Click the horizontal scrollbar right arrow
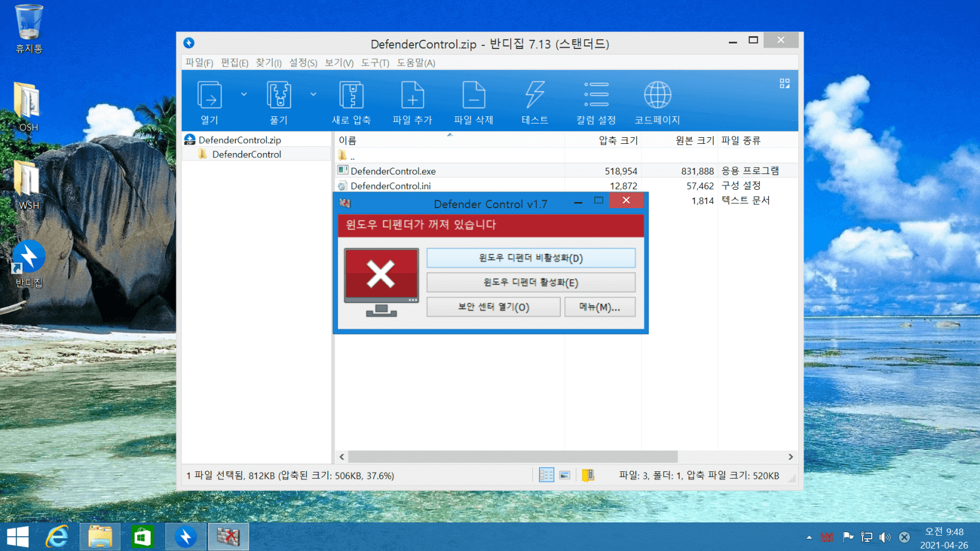The height and width of the screenshot is (551, 980). tap(791, 457)
